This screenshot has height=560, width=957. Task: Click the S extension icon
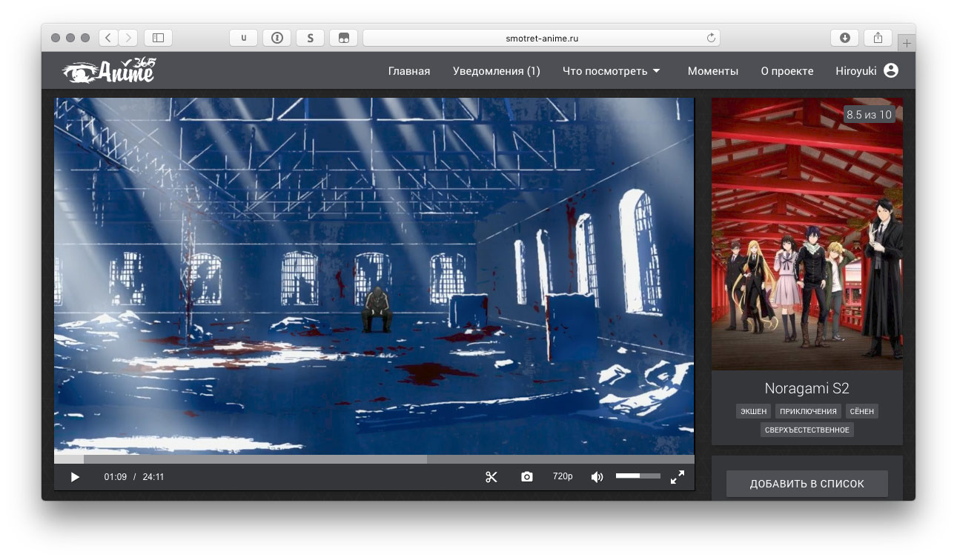pos(311,38)
